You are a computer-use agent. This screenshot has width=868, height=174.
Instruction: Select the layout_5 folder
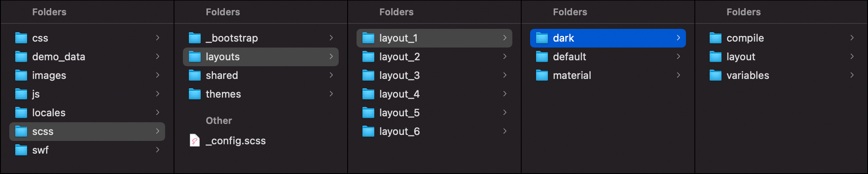click(x=434, y=113)
